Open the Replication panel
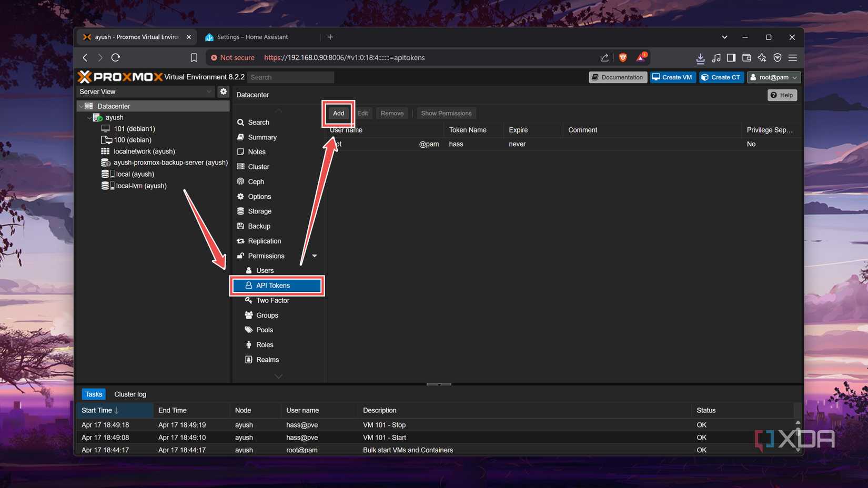Image resolution: width=868 pixels, height=488 pixels. point(264,241)
